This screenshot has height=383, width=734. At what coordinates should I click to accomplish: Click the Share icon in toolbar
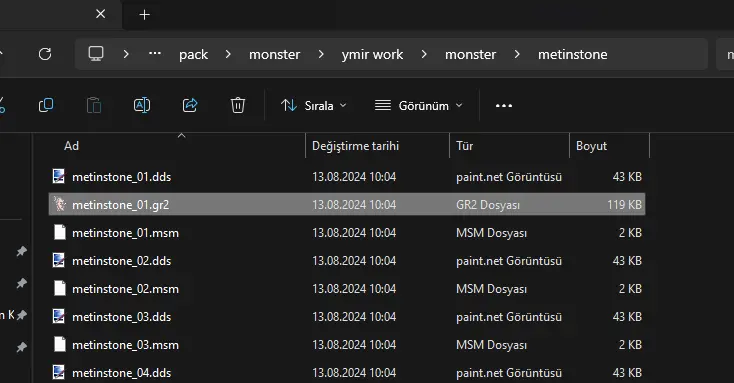click(x=190, y=105)
